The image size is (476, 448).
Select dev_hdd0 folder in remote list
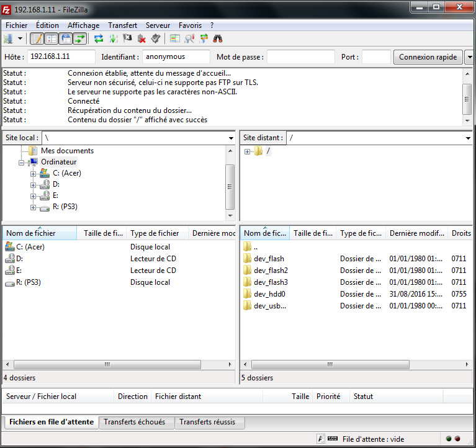click(x=269, y=294)
